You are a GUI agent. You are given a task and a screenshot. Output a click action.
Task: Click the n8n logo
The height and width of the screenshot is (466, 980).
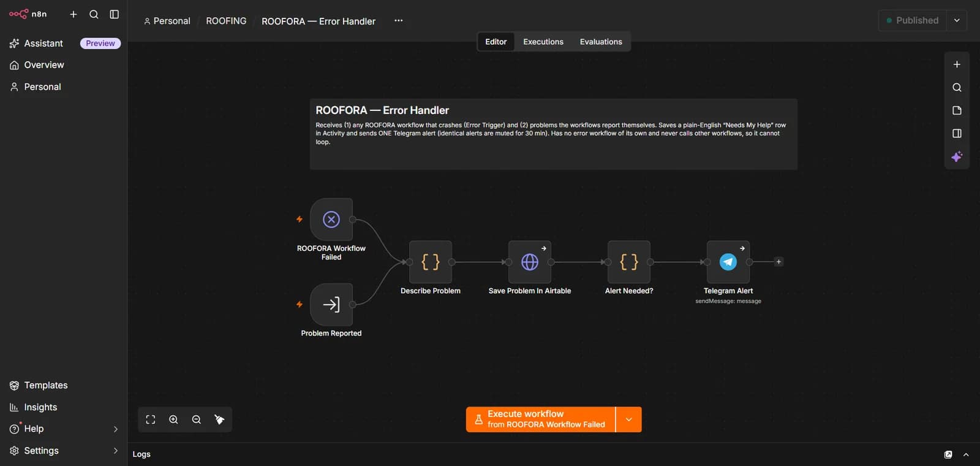tap(28, 14)
